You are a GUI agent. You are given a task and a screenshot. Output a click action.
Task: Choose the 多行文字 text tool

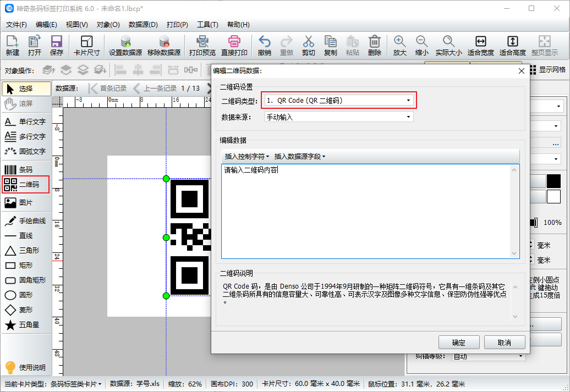point(25,136)
